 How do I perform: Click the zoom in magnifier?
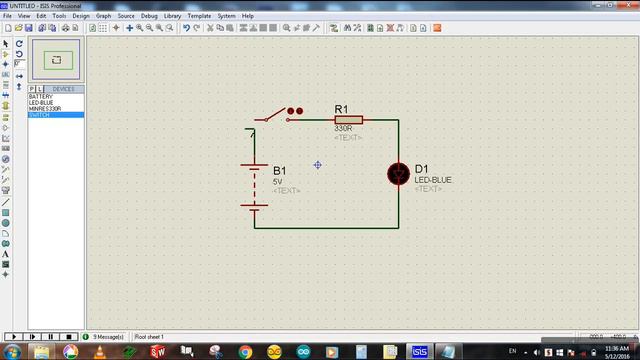(x=140, y=28)
